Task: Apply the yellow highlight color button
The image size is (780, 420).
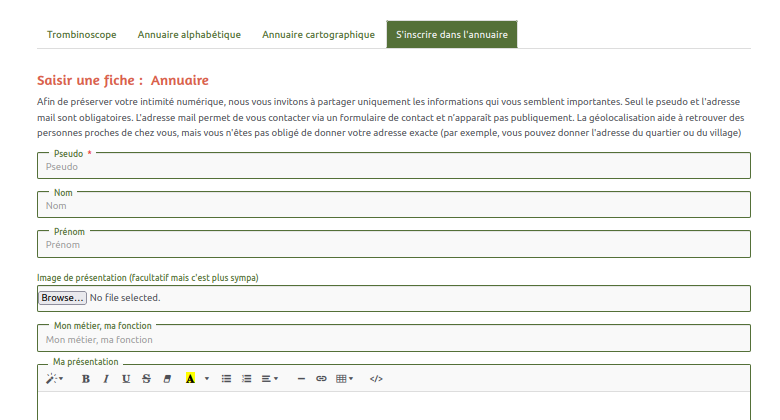Action: coord(190,379)
